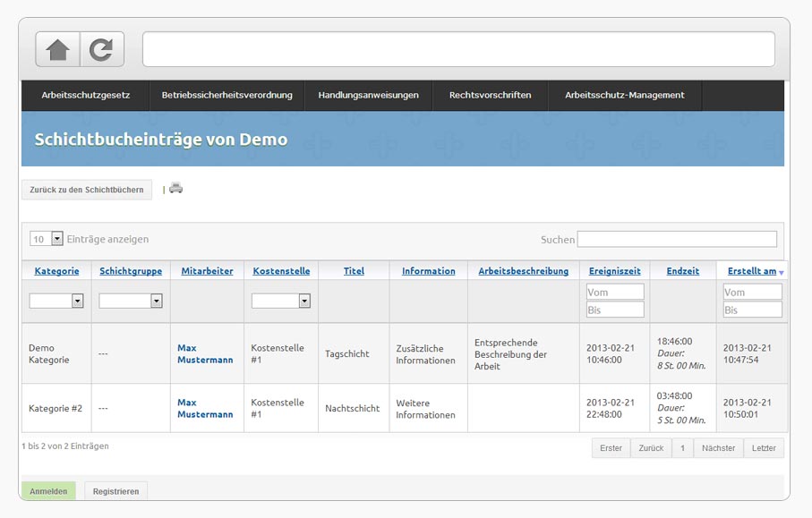Expand the Kostenstelle filter dropdown
This screenshot has width=812, height=518.
tap(281, 301)
